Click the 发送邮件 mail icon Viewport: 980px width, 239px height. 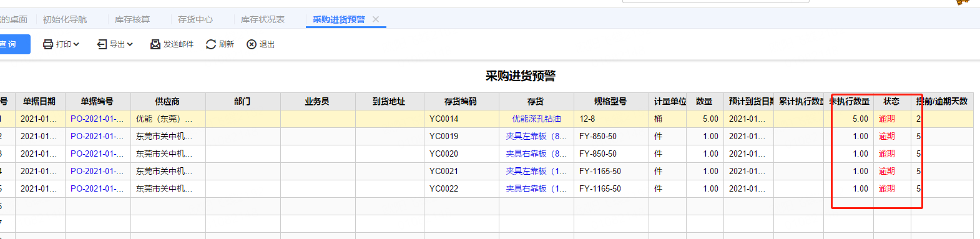[155, 44]
